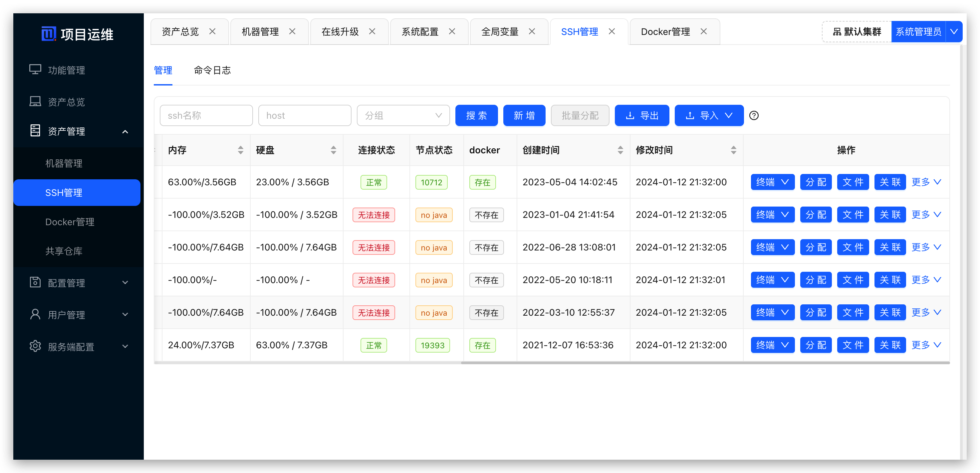Viewport: 980px width, 473px height.
Task: Click the help question mark icon
Action: click(x=754, y=115)
